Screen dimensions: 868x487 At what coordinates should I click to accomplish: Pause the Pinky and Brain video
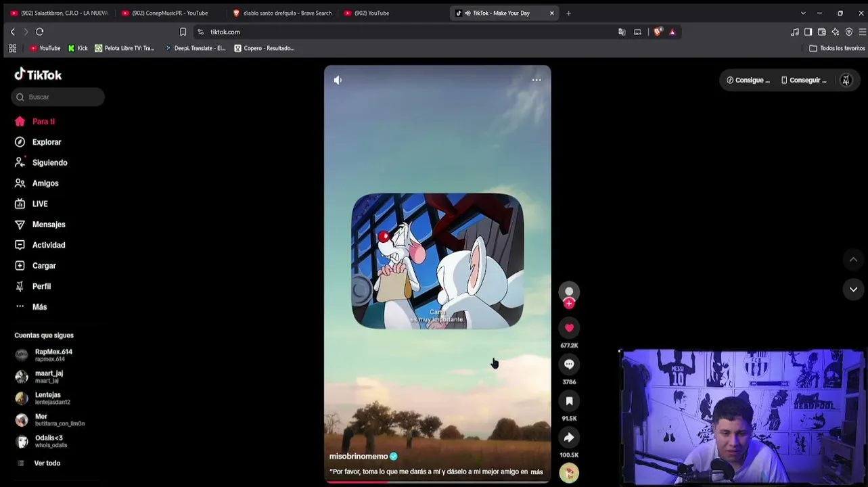pyautogui.click(x=437, y=261)
